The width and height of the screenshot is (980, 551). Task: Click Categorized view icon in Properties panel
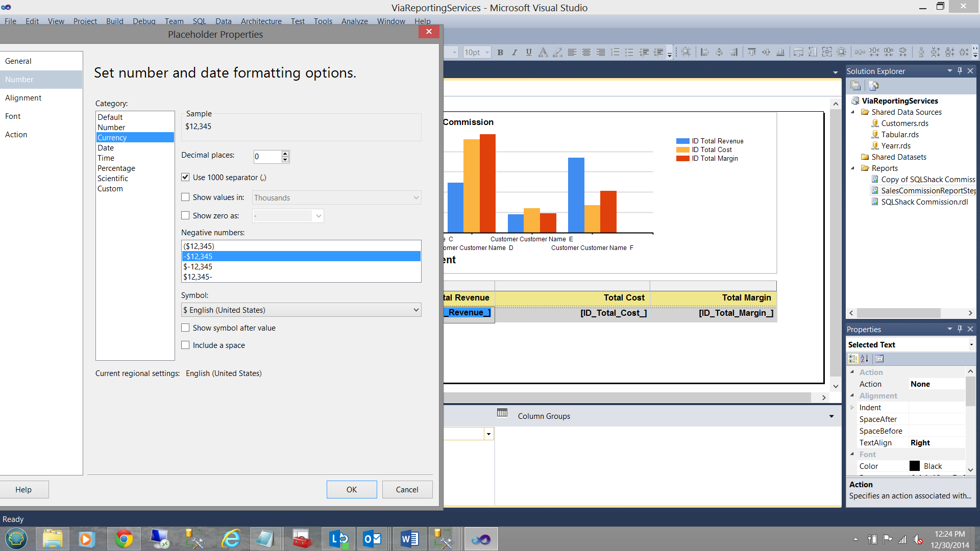click(x=853, y=359)
